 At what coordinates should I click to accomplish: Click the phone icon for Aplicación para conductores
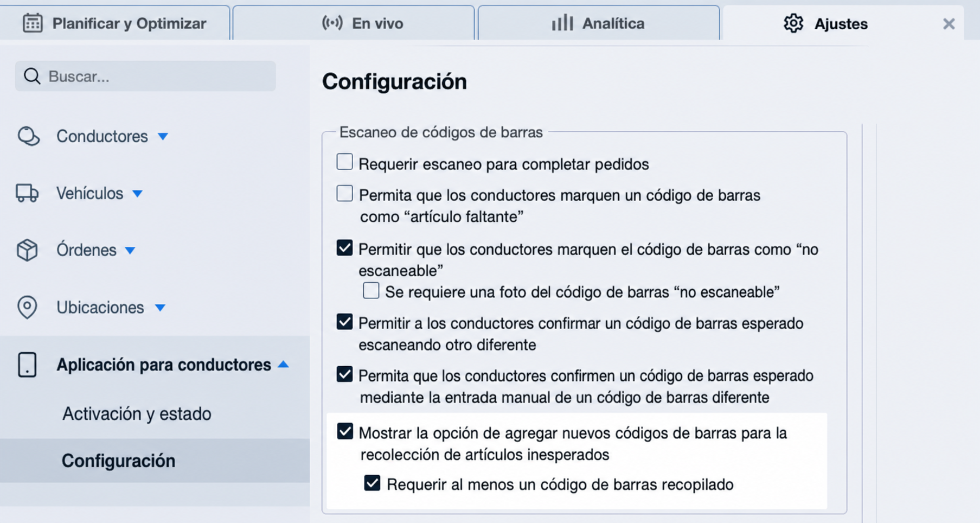coord(27,365)
